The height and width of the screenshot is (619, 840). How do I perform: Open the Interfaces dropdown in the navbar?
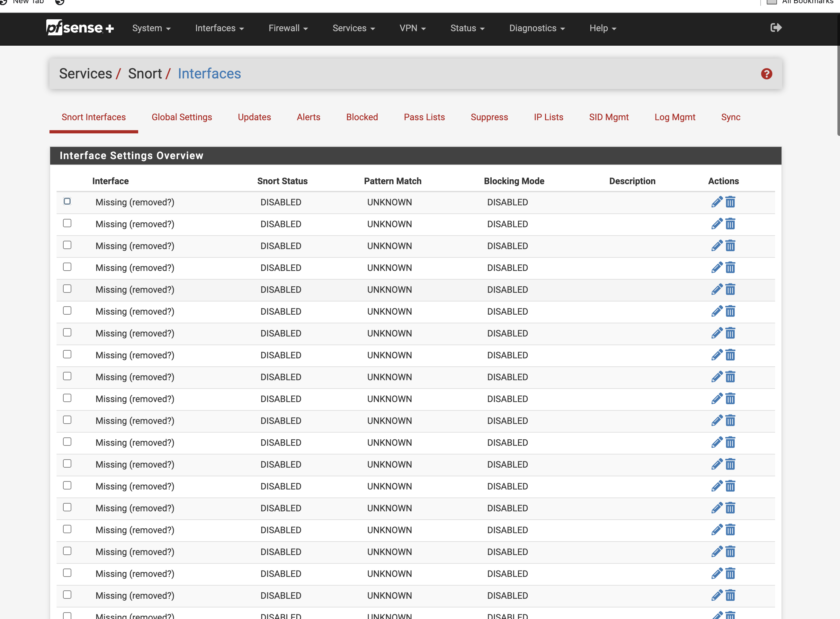pyautogui.click(x=219, y=28)
